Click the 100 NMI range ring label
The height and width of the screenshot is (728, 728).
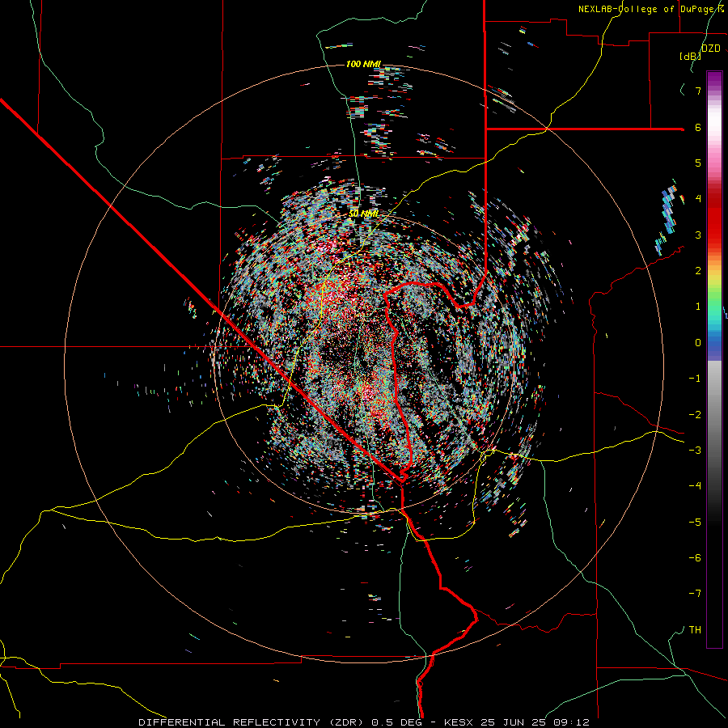click(x=363, y=64)
